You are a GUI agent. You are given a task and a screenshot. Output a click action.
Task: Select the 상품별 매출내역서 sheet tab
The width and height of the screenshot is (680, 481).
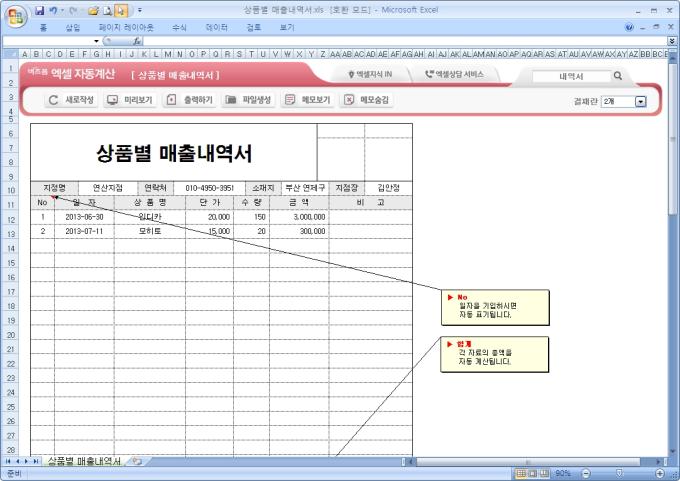84,461
